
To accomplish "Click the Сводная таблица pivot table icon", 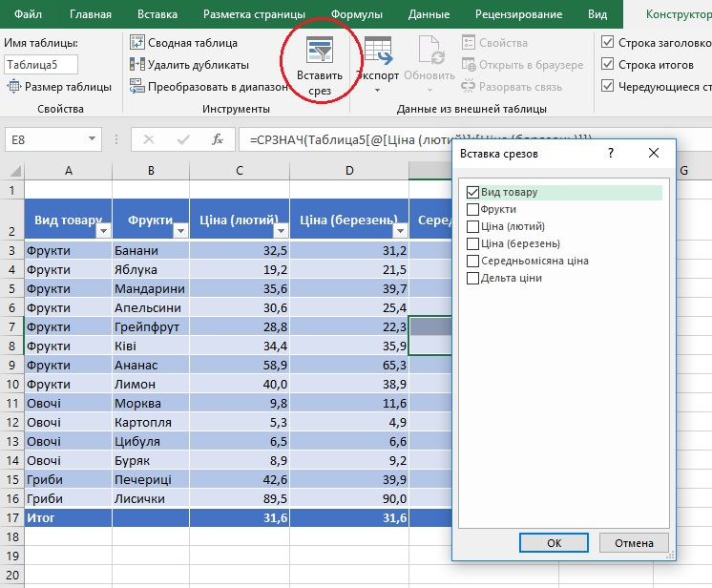I will [136, 43].
